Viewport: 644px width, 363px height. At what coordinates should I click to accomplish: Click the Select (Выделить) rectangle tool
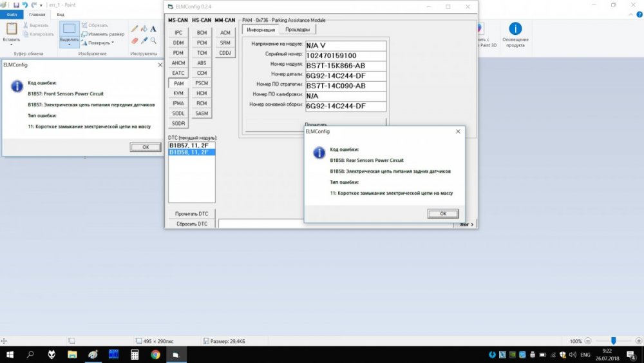[69, 29]
